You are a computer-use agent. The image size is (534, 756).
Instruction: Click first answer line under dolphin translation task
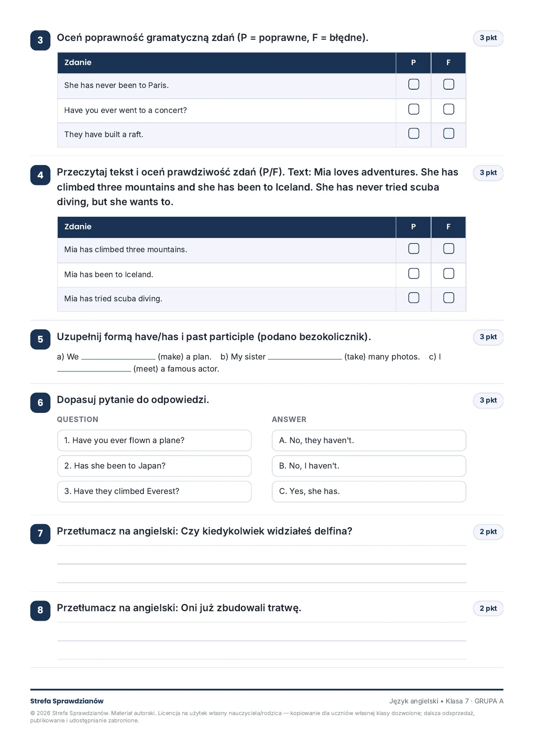261,555
